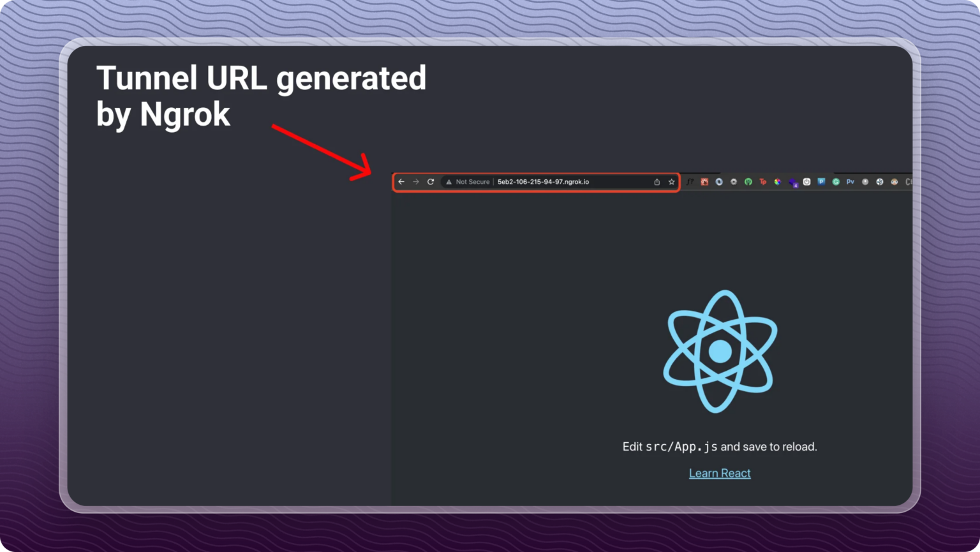980x552 pixels.
Task: Click the red Tp extension icon
Action: (x=762, y=182)
